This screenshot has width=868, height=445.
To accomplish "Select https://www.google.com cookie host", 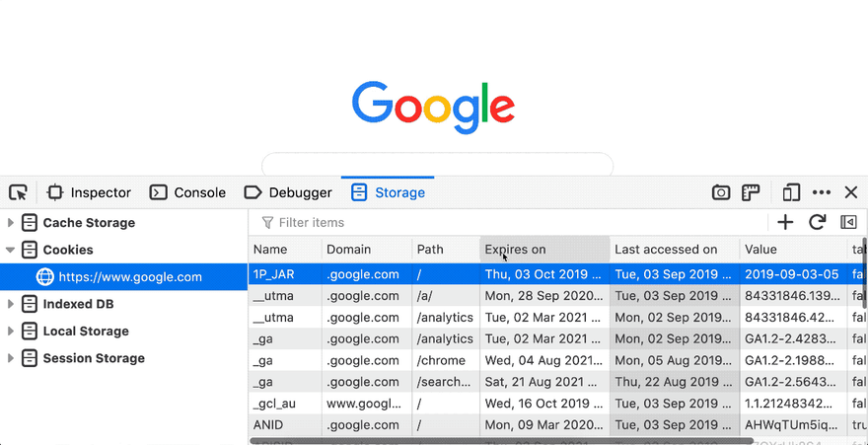I will [123, 276].
